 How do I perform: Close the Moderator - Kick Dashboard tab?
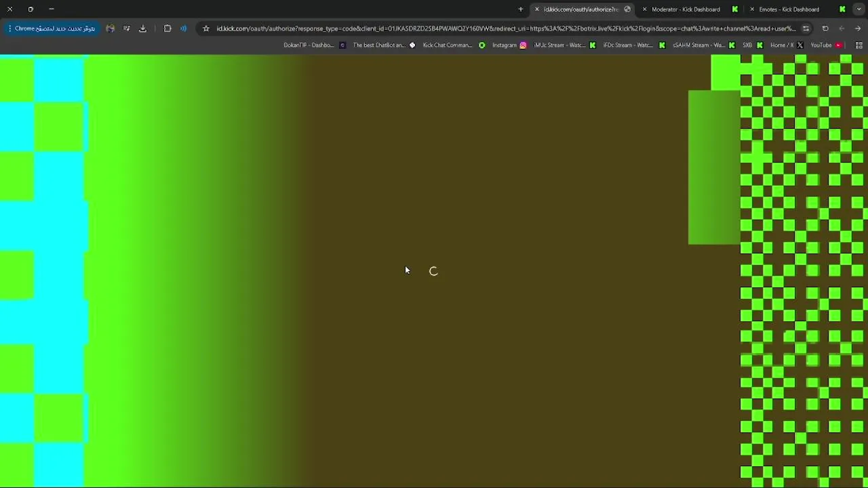point(644,9)
